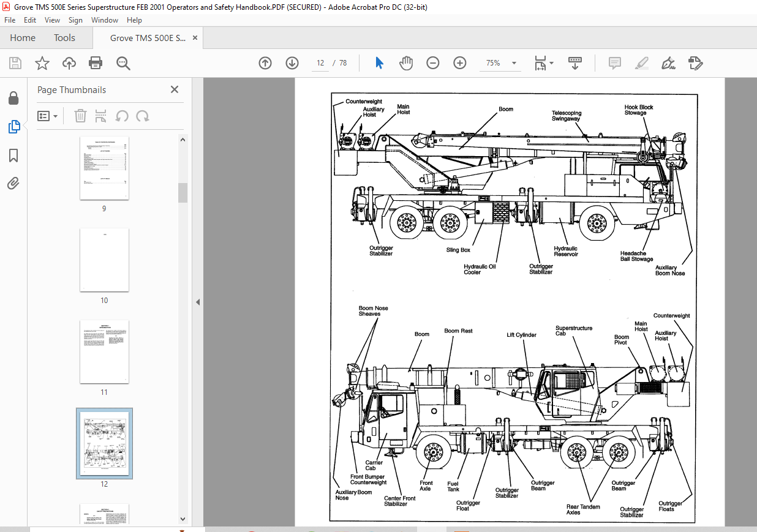Open the Edit menu
The height and width of the screenshot is (532, 757).
[30, 20]
